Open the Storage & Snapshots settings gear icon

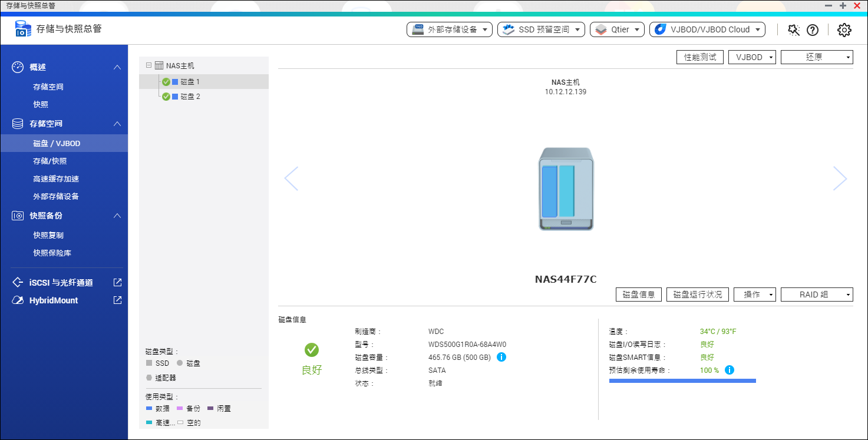pyautogui.click(x=844, y=29)
